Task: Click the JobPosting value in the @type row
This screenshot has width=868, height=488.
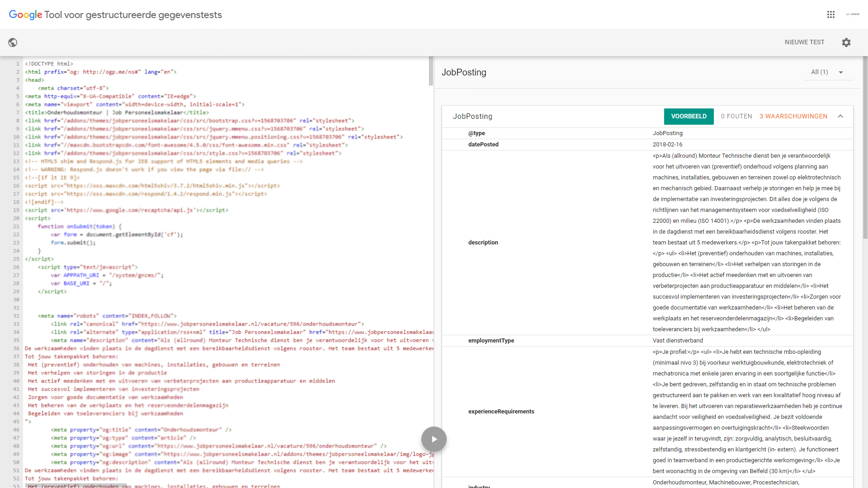Action: coord(667,133)
